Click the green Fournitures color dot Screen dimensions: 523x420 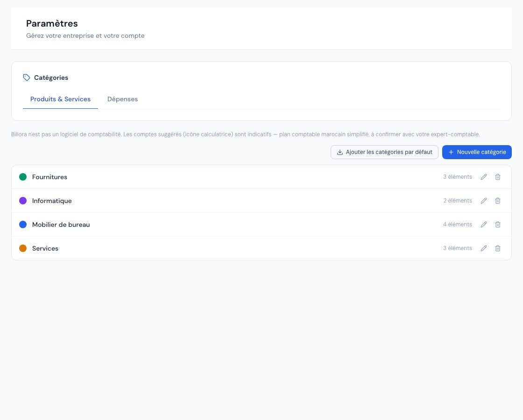[x=23, y=177]
